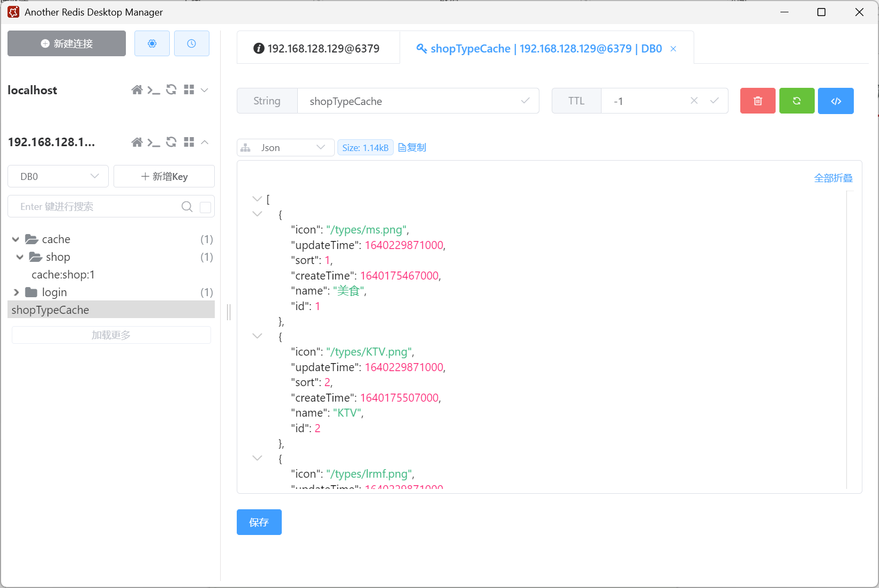879x588 pixels.
Task: Collapse the cache folder
Action: pos(16,239)
